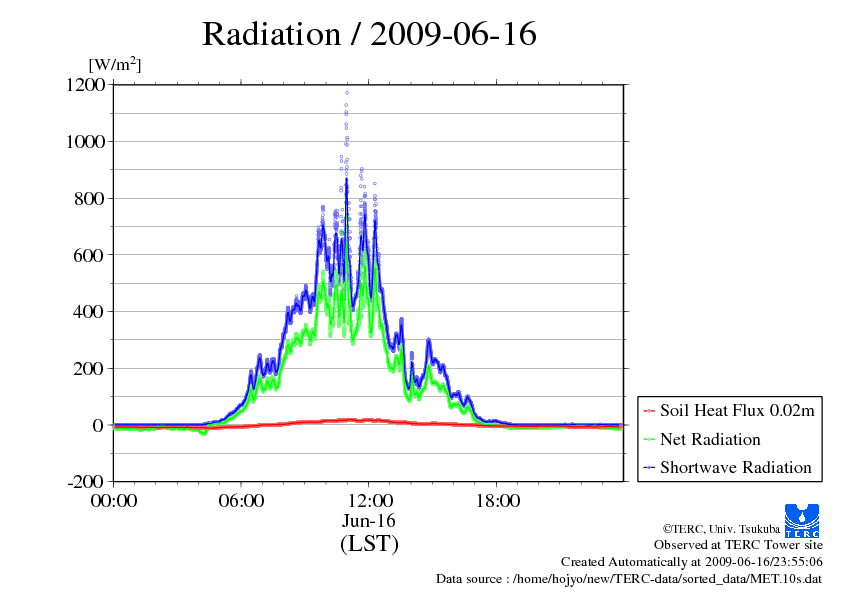Click the Jun-16 date label
The width and height of the screenshot is (842, 595).
pyautogui.click(x=369, y=521)
